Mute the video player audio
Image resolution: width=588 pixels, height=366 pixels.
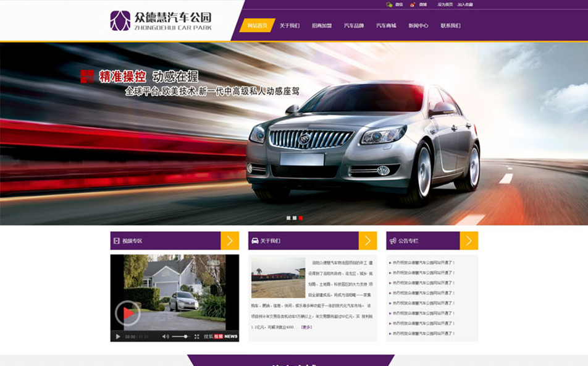pos(165,336)
